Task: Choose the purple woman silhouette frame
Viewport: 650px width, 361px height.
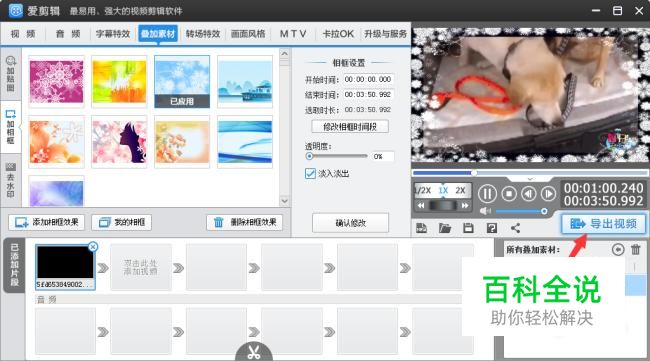Action: point(119,142)
